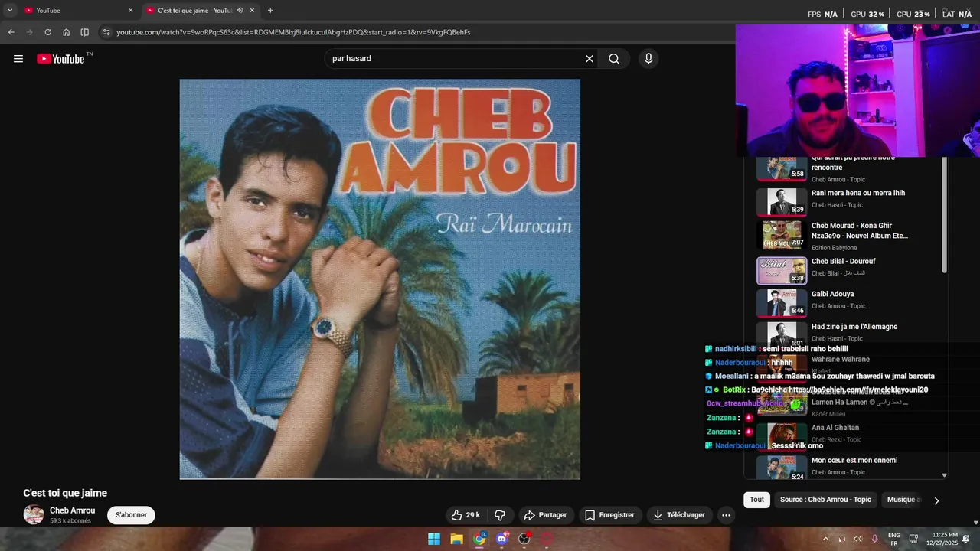
Task: Play 'Cheb Bilal - Dourouf' from playlist
Action: [x=843, y=261]
